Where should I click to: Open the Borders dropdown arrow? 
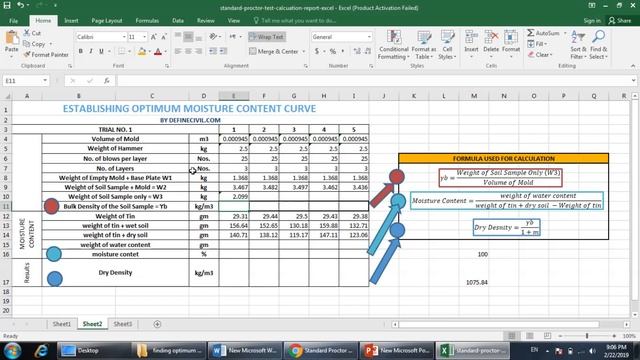[129, 51]
